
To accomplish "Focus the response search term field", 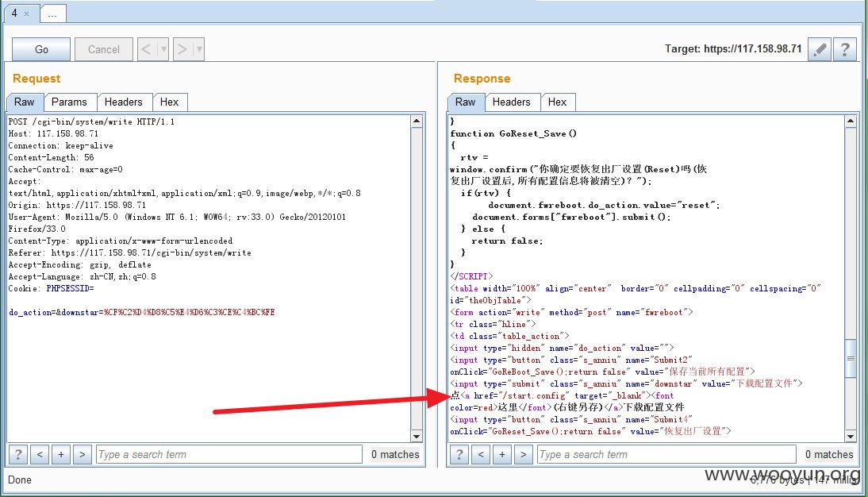I will [x=667, y=454].
